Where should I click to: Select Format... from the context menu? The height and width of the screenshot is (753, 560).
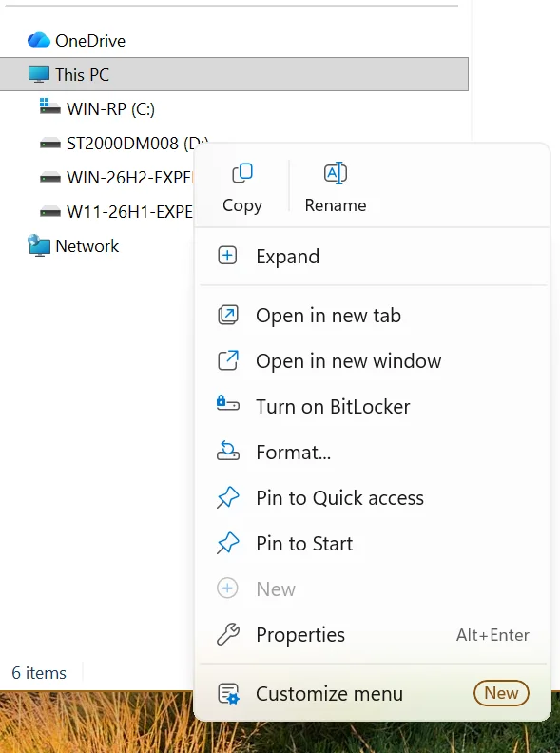(x=372, y=453)
